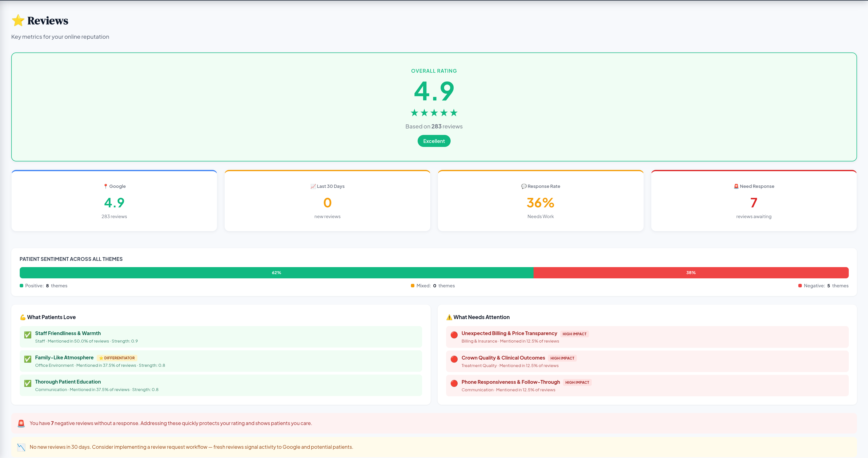Click the green Positive legend square
The width and height of the screenshot is (868, 458).
21,286
